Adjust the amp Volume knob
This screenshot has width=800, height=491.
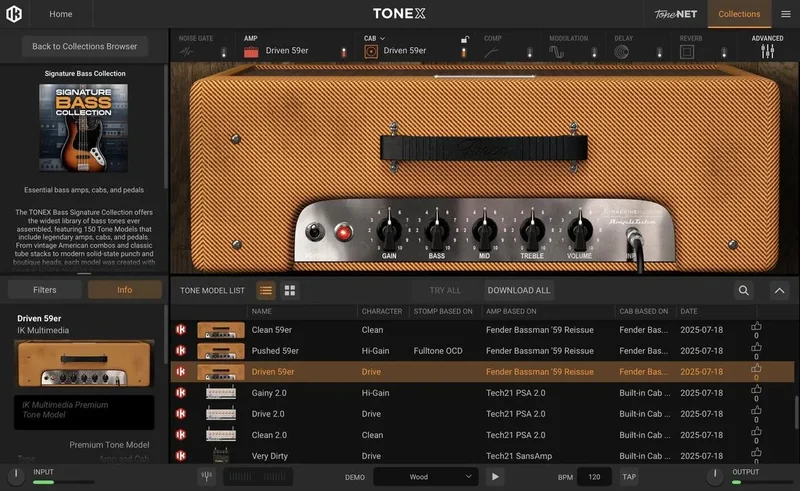coord(580,231)
